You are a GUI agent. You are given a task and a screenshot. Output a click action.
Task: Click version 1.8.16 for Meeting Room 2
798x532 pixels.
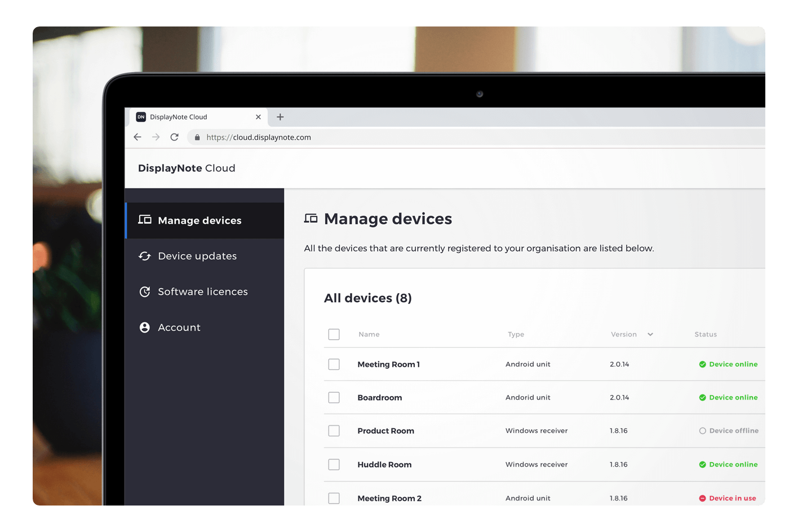(619, 498)
